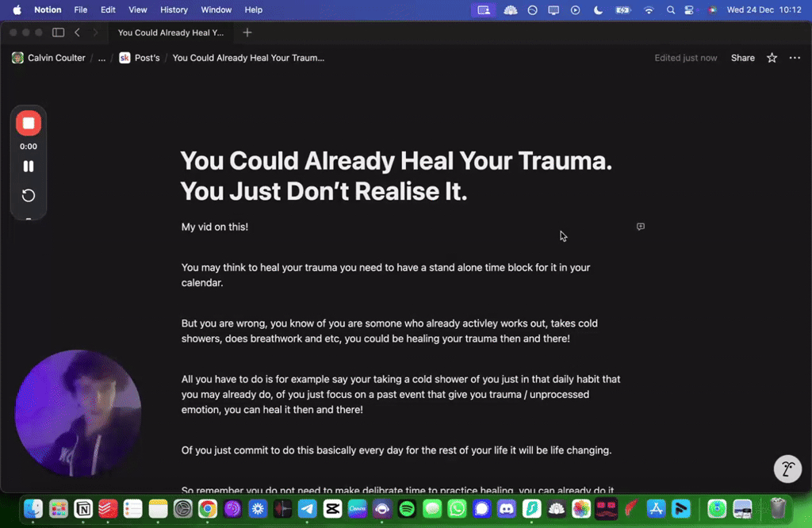Navigate back using the left chevron

(76, 33)
